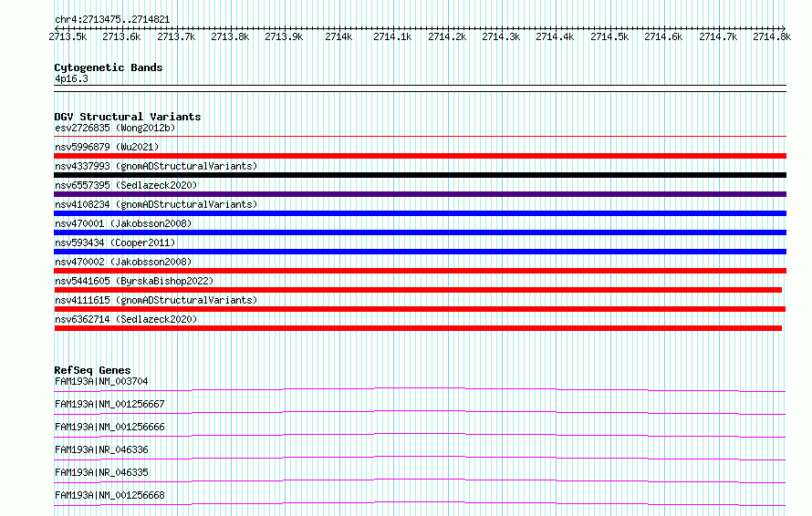Click the magenta line of FAM193A|NM_001256666
The width and height of the screenshot is (812, 516).
tap(420, 435)
